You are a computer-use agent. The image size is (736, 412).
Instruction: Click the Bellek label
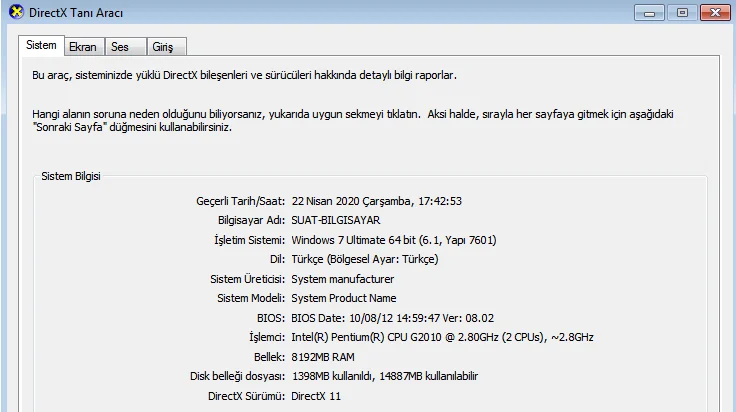269,357
